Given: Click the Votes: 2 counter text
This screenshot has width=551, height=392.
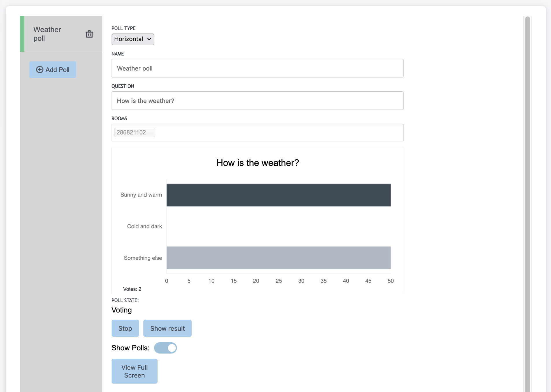Looking at the screenshot, I should coord(132,289).
